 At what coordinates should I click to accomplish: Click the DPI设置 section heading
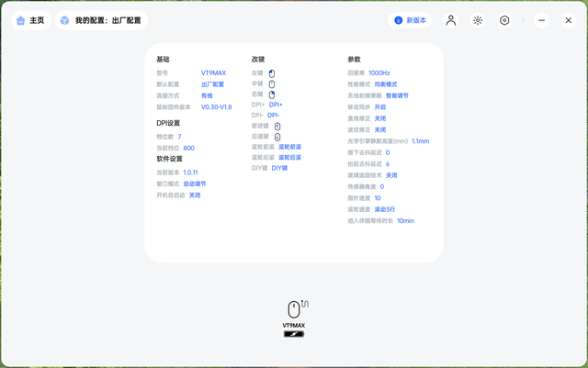(x=168, y=123)
